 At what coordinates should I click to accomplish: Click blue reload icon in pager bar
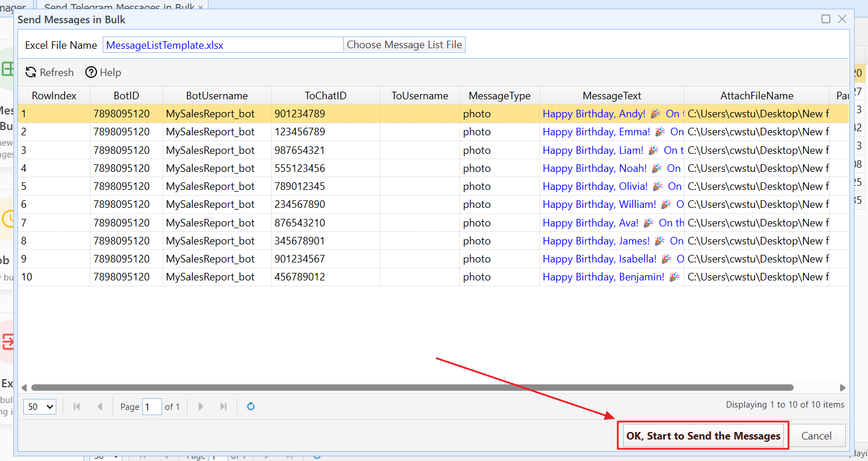pos(251,406)
